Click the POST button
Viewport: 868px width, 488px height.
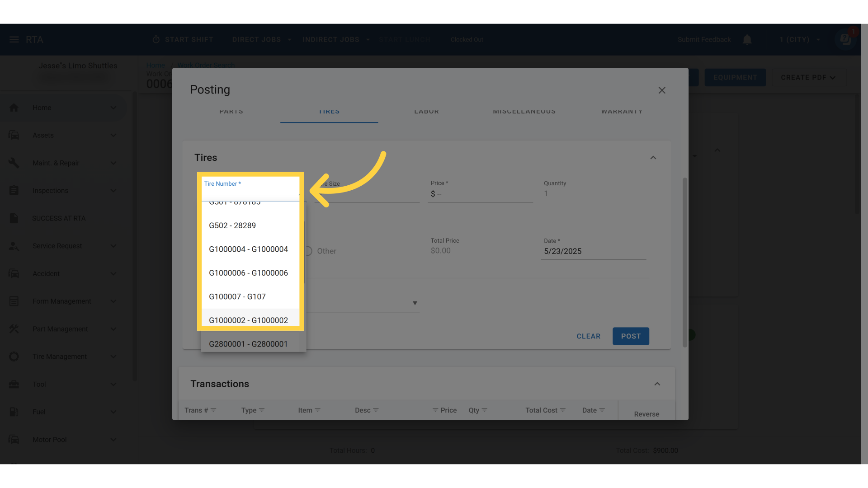click(631, 336)
